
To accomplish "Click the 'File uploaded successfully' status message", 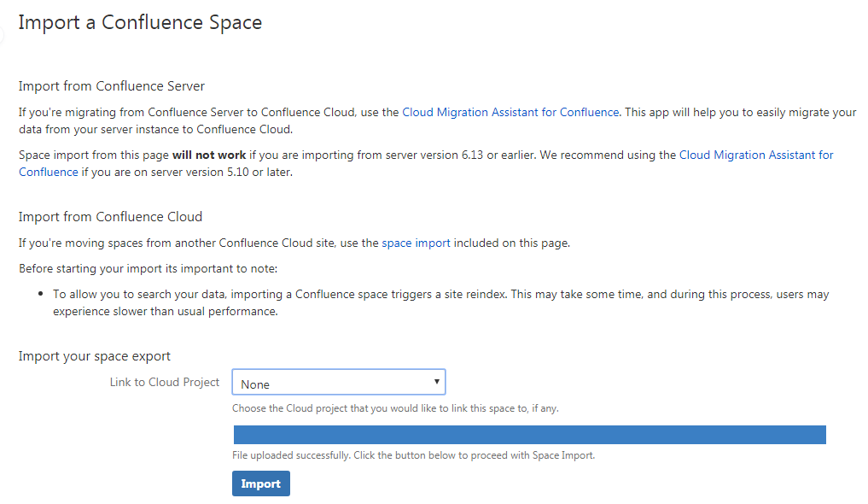I will pyautogui.click(x=413, y=455).
